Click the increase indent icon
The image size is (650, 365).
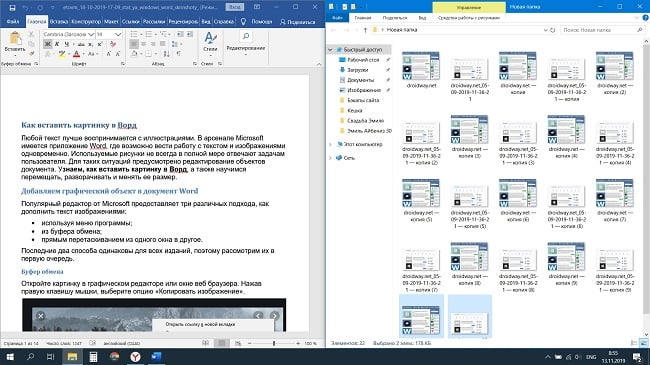(189, 34)
